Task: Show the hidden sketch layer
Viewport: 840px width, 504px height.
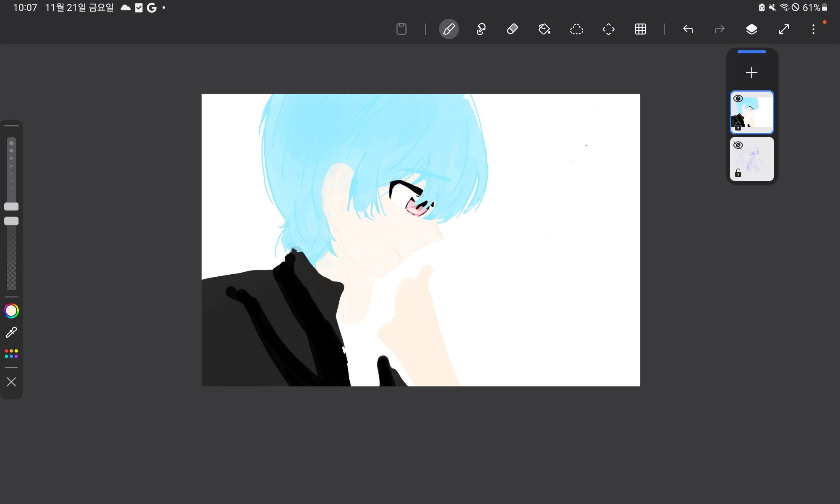Action: [738, 145]
